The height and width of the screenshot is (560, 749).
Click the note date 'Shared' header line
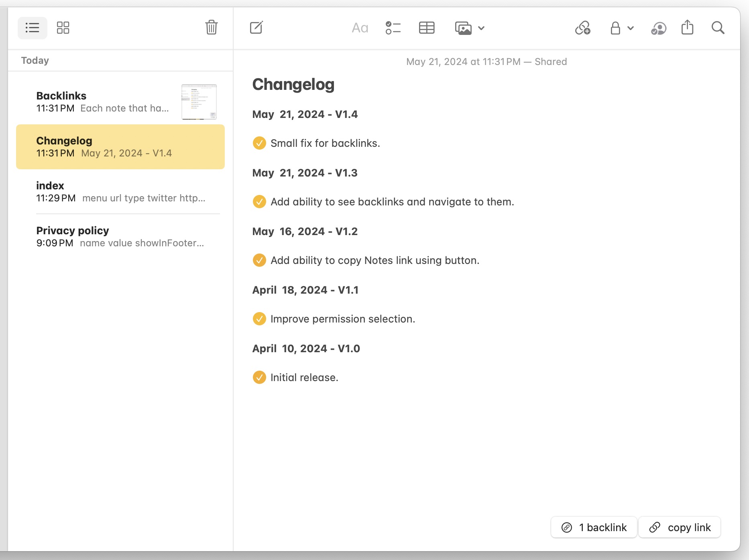coord(486,62)
